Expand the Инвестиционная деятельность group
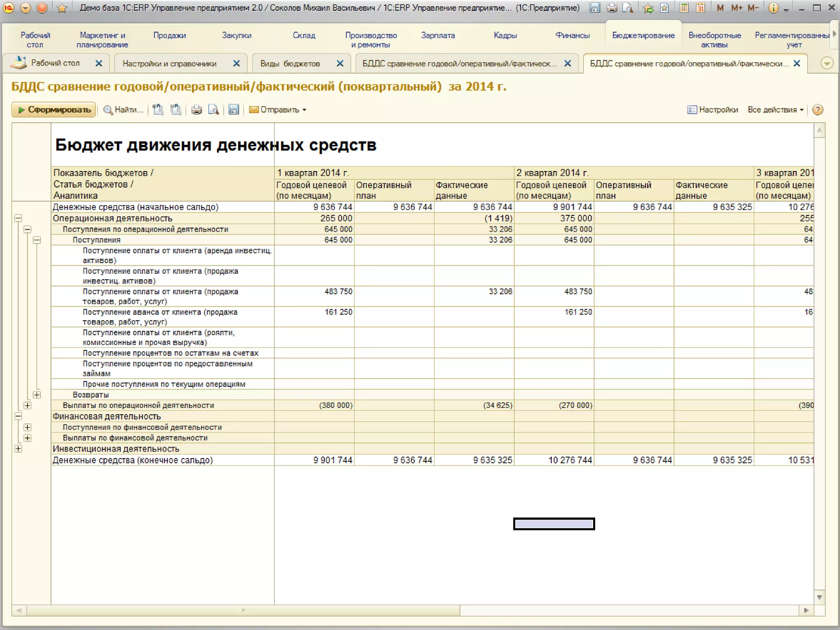 pyautogui.click(x=18, y=449)
